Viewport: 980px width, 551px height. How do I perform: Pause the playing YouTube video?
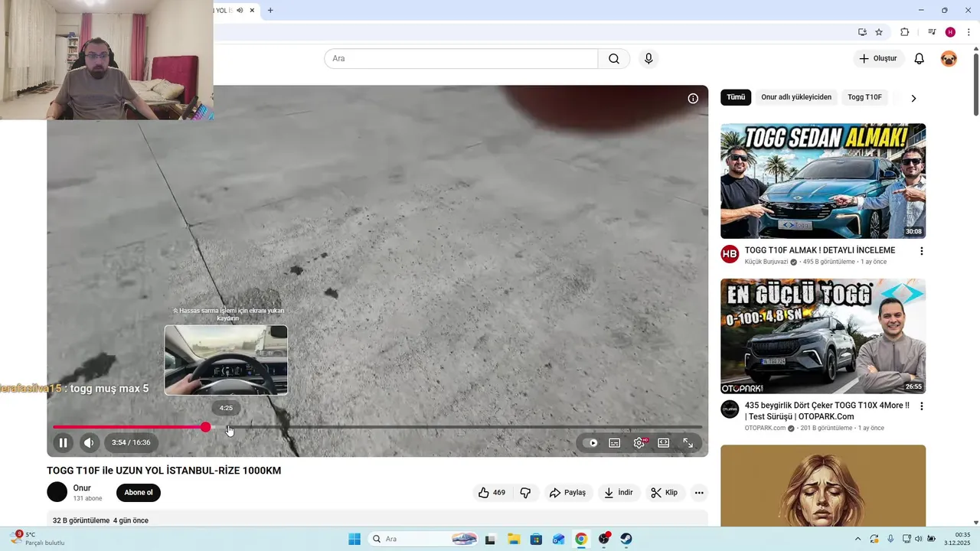pos(64,442)
